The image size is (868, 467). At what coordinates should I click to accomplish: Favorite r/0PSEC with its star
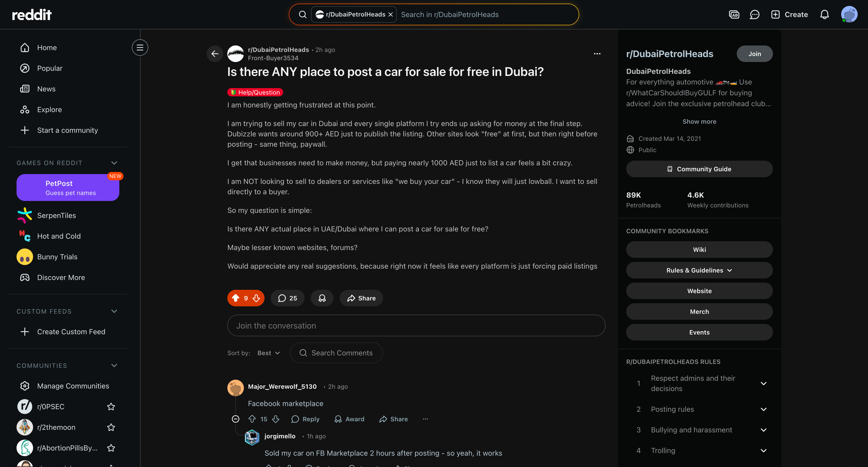click(x=111, y=406)
